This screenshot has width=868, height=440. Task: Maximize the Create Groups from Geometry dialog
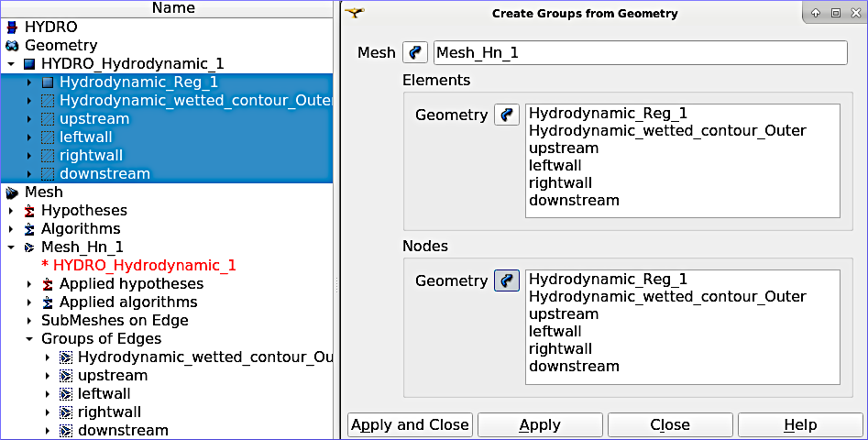(836, 13)
